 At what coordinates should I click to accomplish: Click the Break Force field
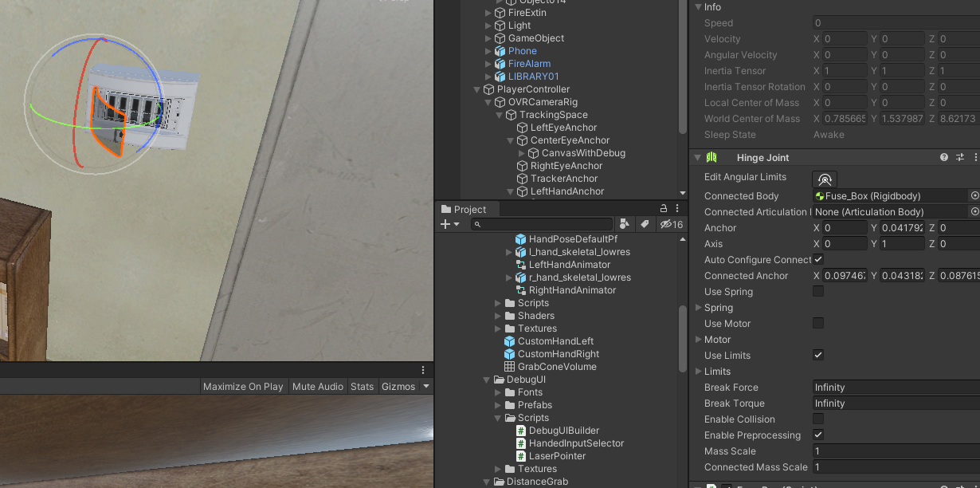point(896,388)
